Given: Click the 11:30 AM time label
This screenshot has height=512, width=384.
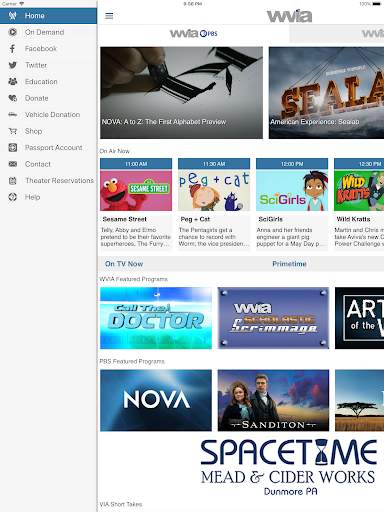Looking at the screenshot, I should tap(214, 164).
